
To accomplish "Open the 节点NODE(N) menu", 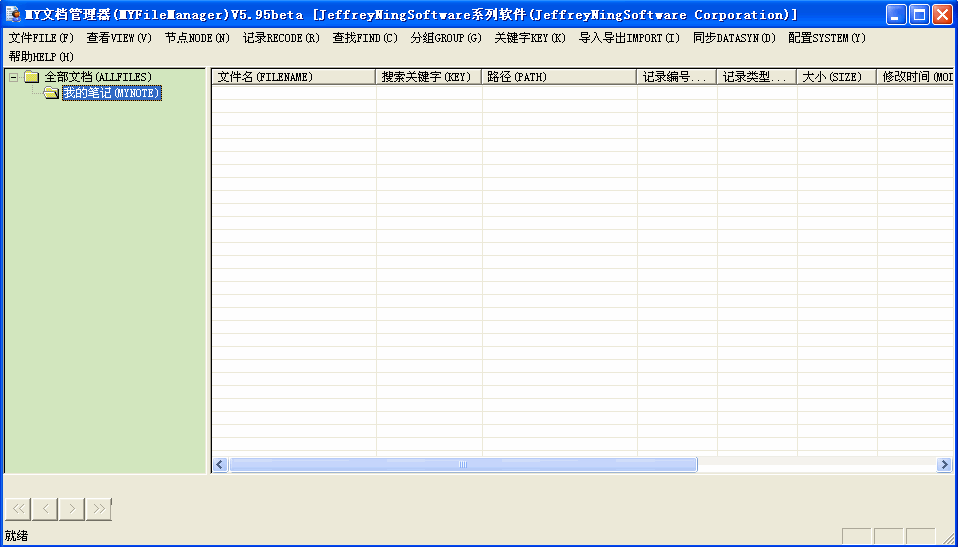I will (197, 38).
